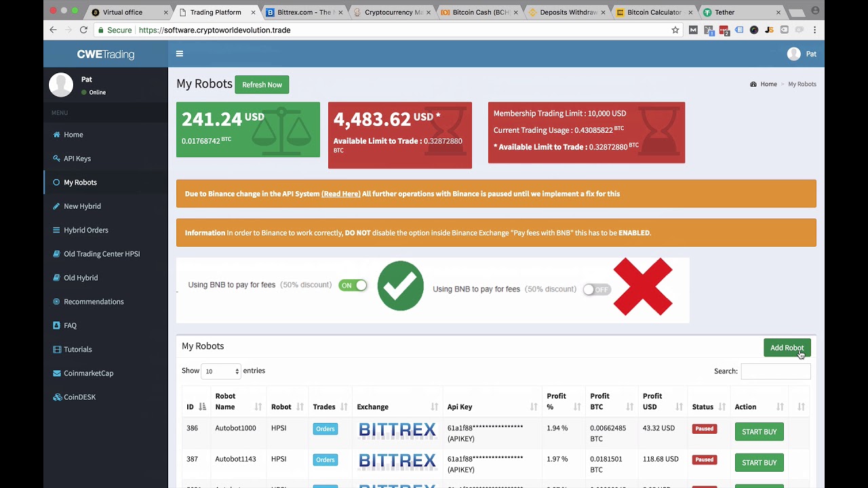Click START BUY for Autobot1143
Viewport: 868px width, 488px height.
point(759,462)
